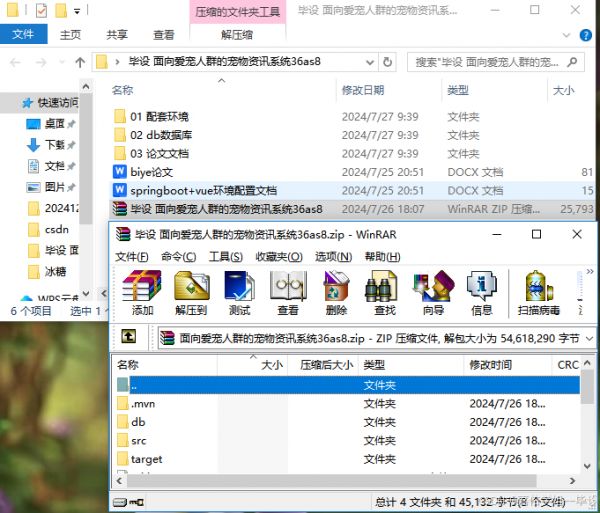This screenshot has height=513, width=600.
Task: Open the File (文件) tab in Explorer
Action: click(x=23, y=34)
